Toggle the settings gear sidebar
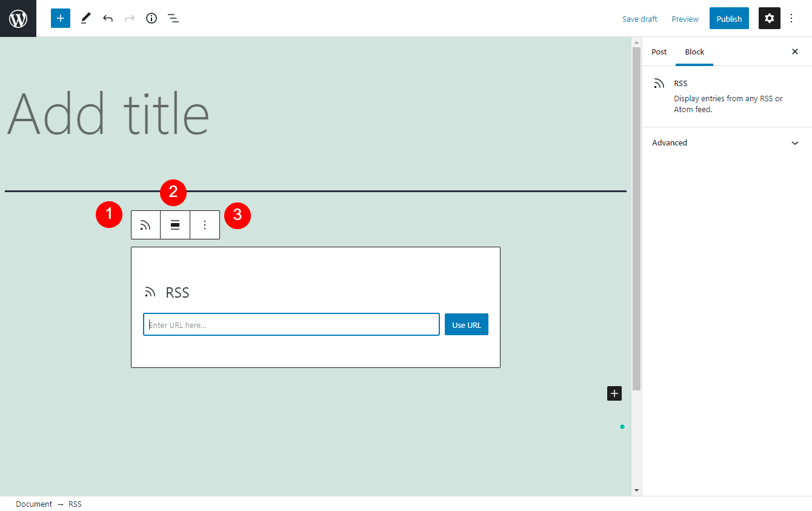 click(769, 18)
